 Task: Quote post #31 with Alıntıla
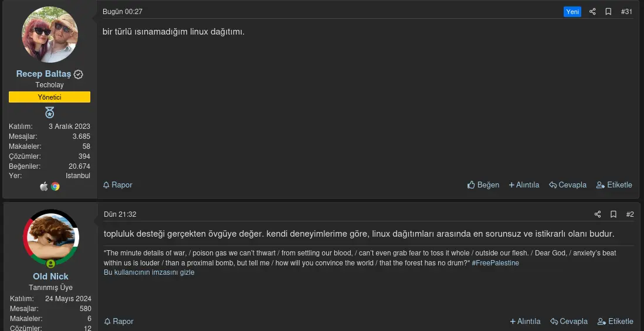[x=524, y=185]
